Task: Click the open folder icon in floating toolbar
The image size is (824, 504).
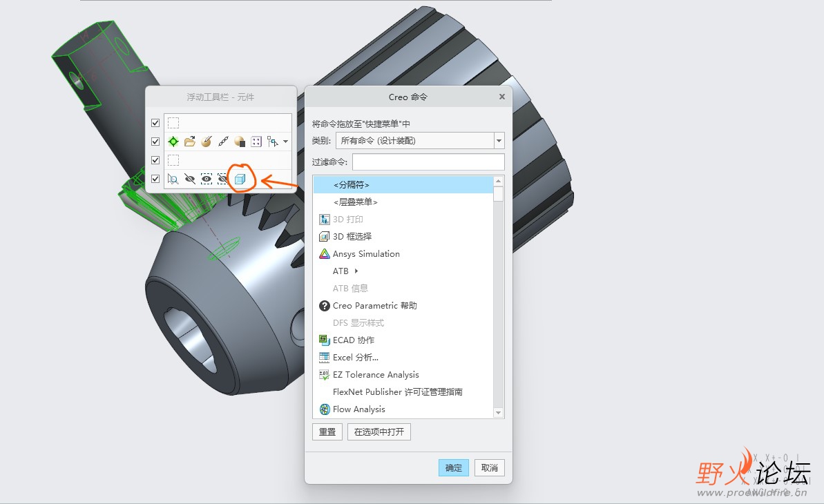Action: [x=190, y=142]
